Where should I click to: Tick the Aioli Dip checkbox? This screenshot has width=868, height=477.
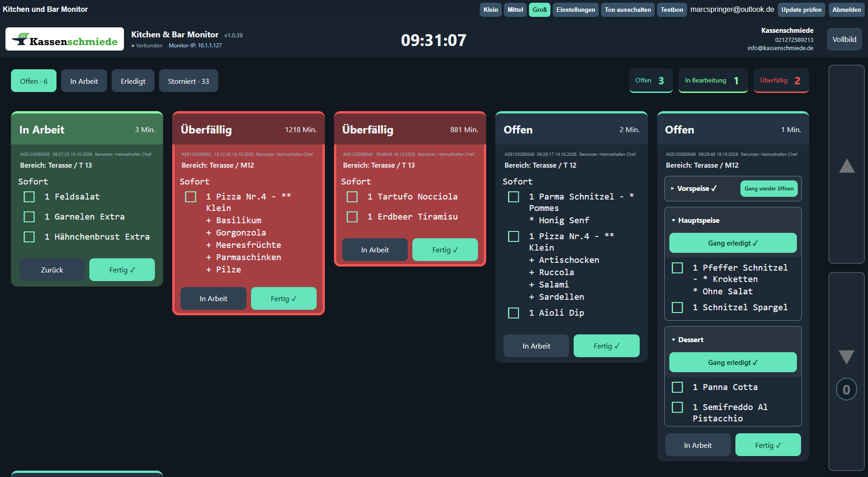pos(514,313)
